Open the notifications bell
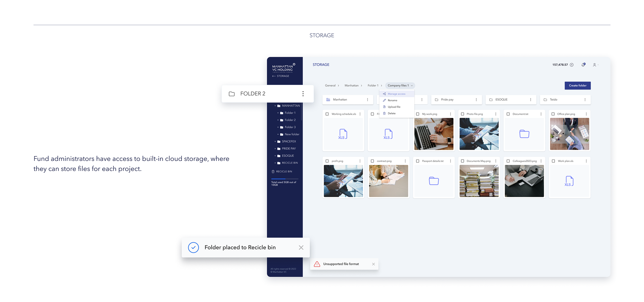This screenshot has width=644, height=302. tap(583, 65)
